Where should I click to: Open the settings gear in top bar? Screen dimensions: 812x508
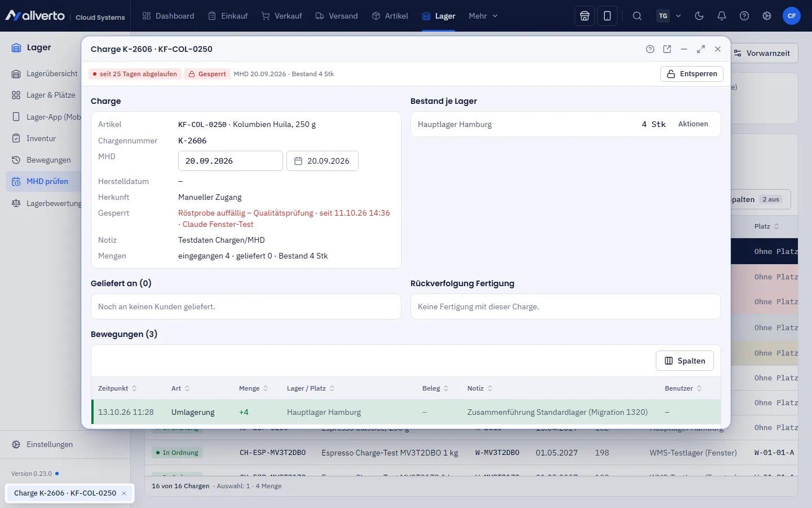767,16
